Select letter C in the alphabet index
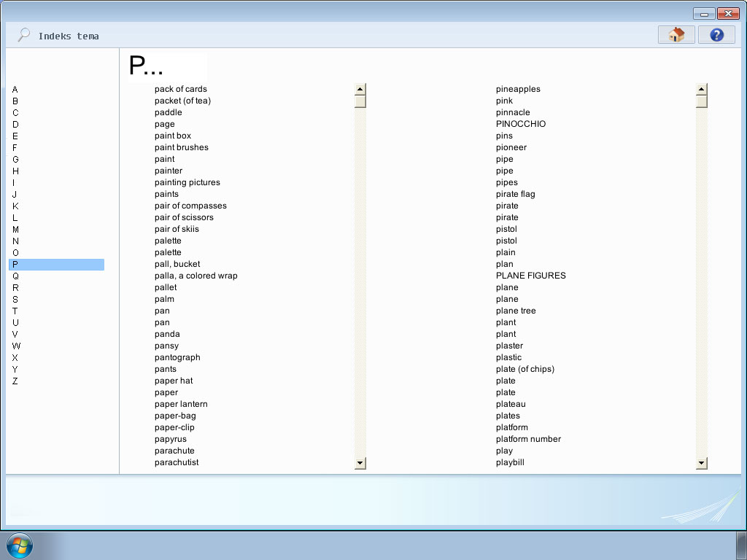The image size is (747, 560). click(x=15, y=113)
